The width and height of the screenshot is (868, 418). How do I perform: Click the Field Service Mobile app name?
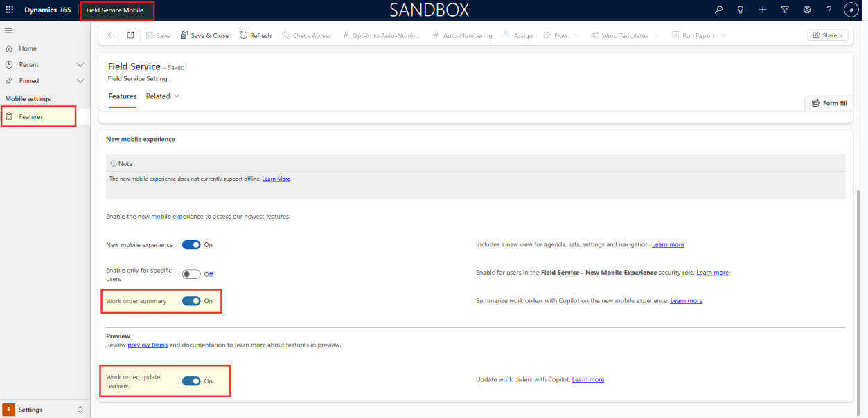point(115,10)
